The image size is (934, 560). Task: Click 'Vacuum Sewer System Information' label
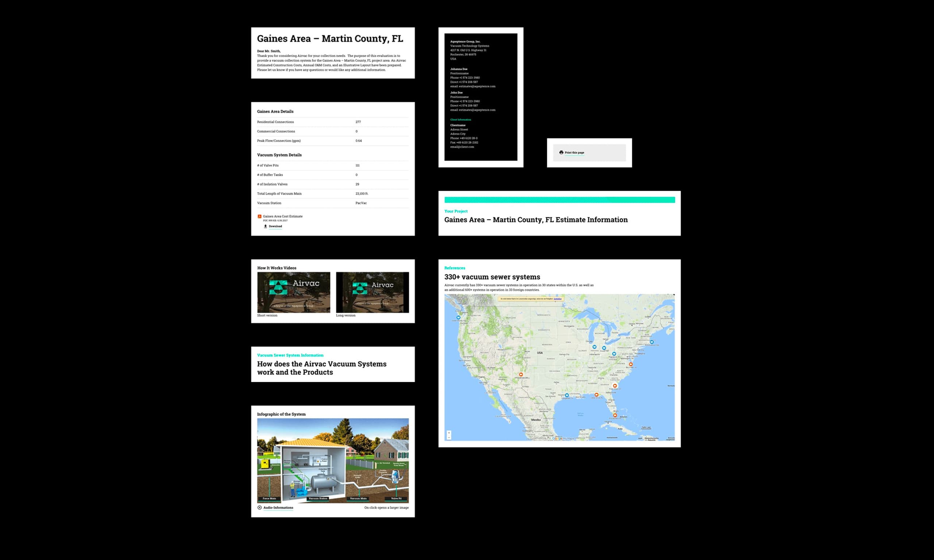coord(290,355)
